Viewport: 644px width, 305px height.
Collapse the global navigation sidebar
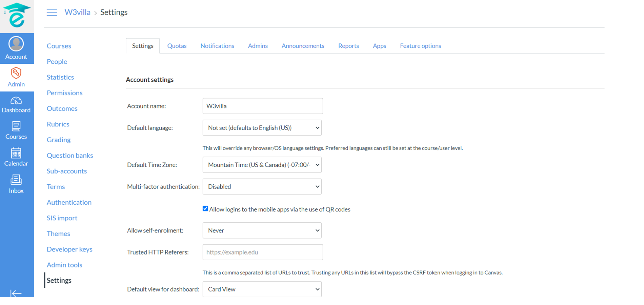tap(16, 293)
